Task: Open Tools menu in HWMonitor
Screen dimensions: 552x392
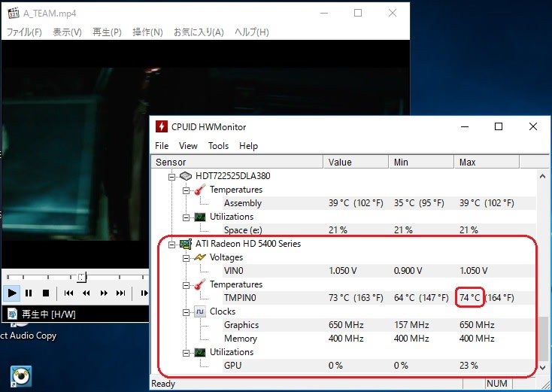Action: coord(218,146)
